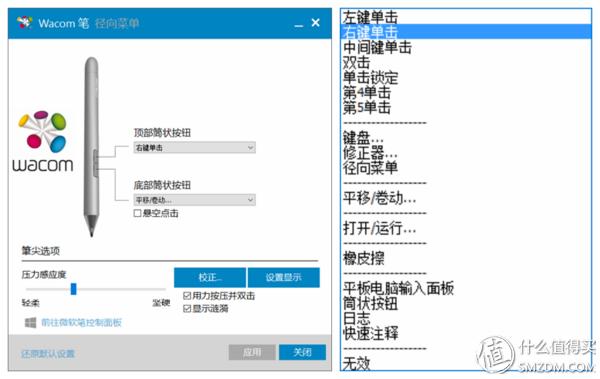Select highlighted 右键单击 option
The width and height of the screenshot is (600, 379).
tap(466, 32)
